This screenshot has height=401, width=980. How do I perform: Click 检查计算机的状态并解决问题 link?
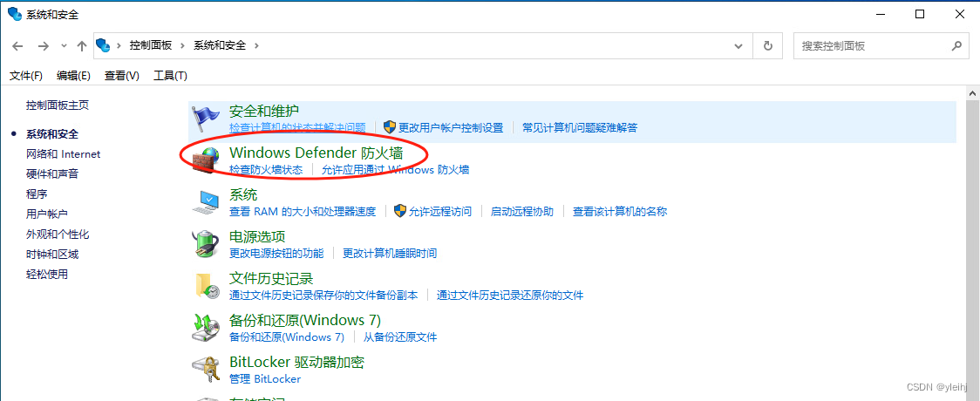coord(297,127)
